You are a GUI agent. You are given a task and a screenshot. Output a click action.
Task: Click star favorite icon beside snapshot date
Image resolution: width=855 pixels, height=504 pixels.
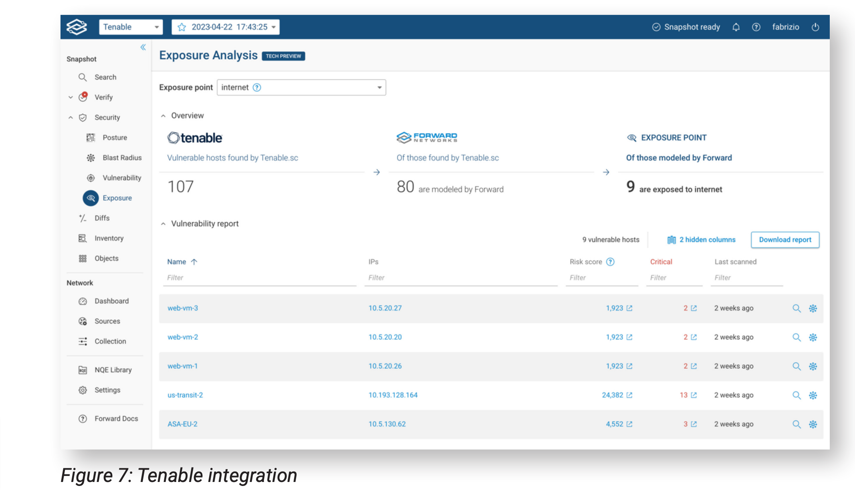[181, 27]
